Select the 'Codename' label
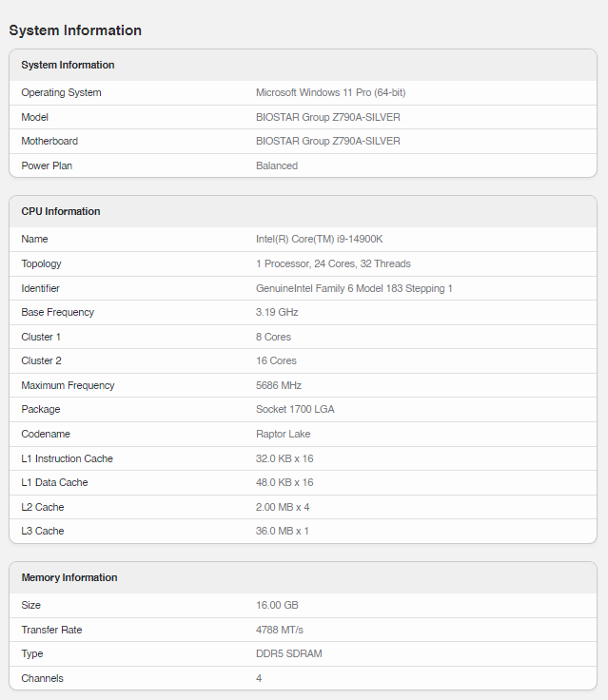 46,434
